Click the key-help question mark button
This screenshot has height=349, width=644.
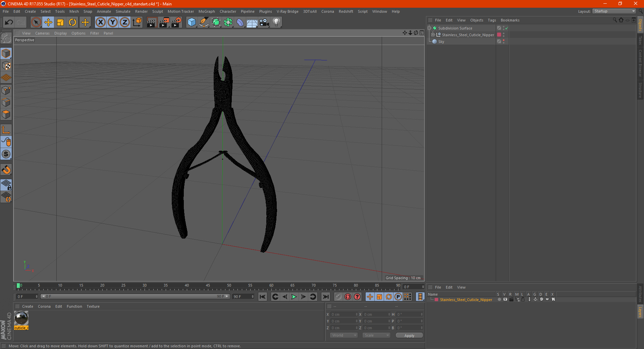pyautogui.click(x=357, y=297)
